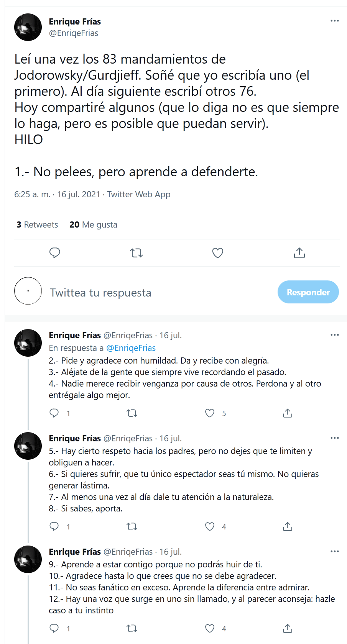Share the reply starting '5.- Hay cierto respeto'

click(x=288, y=526)
